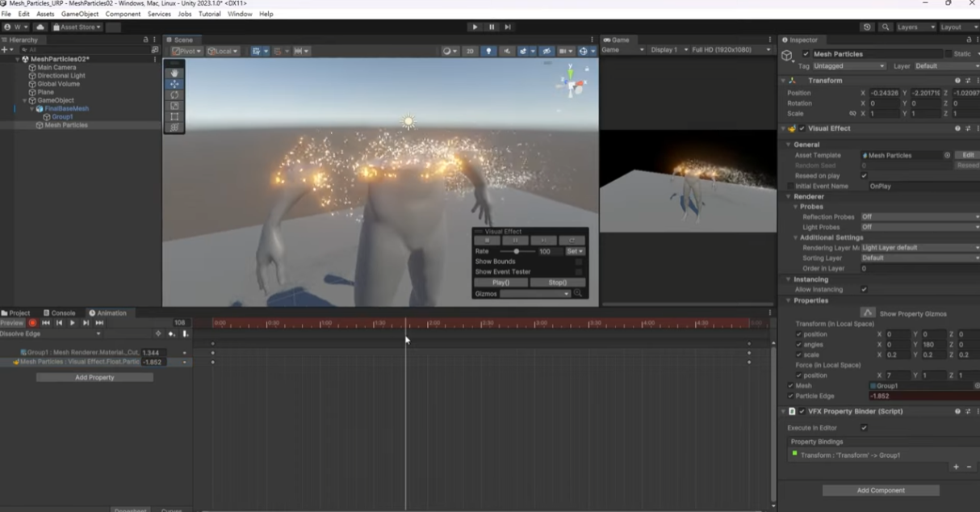Open the search icon in Unity's top toolbar
The height and width of the screenshot is (512, 980).
(x=885, y=27)
